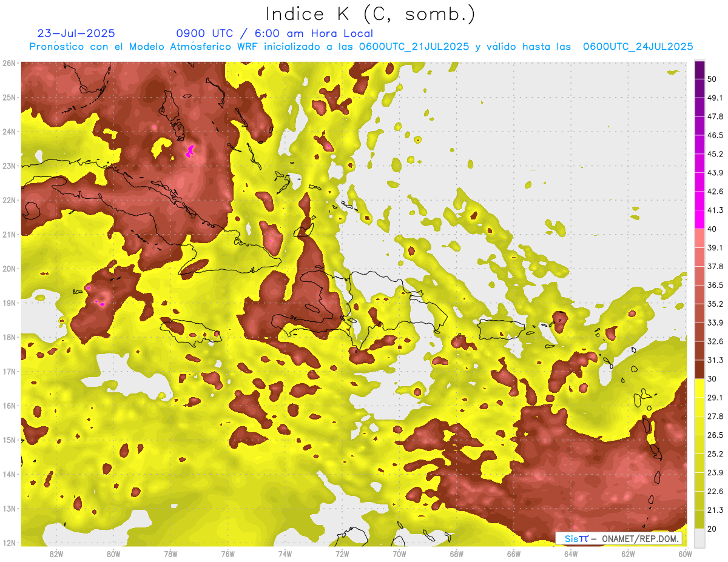The width and height of the screenshot is (728, 562).
Task: Click the "72W" longitude label
Action: pos(342,554)
